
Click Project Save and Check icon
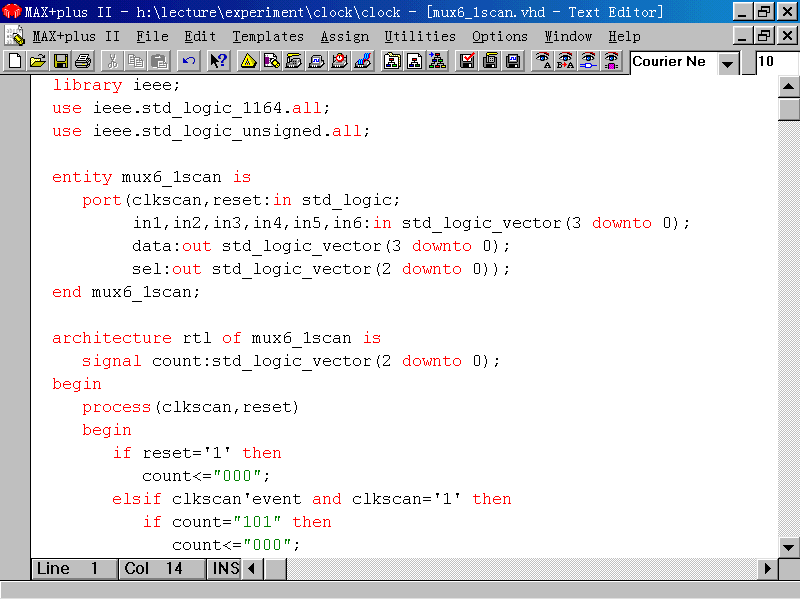click(x=467, y=61)
